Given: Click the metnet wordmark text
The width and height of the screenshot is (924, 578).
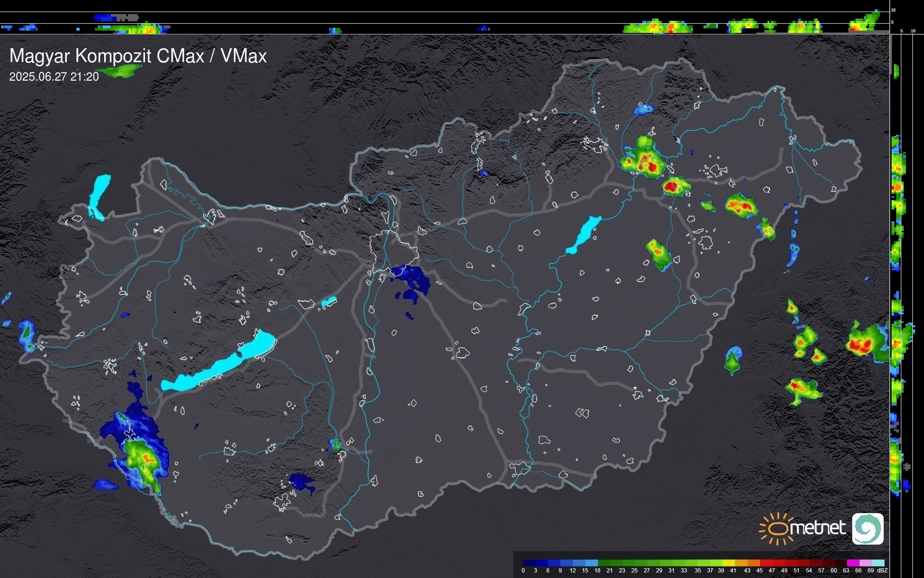Looking at the screenshot, I should [817, 528].
